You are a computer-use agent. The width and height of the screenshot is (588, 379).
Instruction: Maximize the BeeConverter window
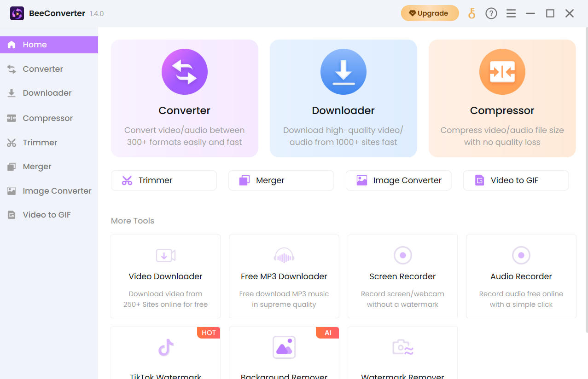click(550, 13)
